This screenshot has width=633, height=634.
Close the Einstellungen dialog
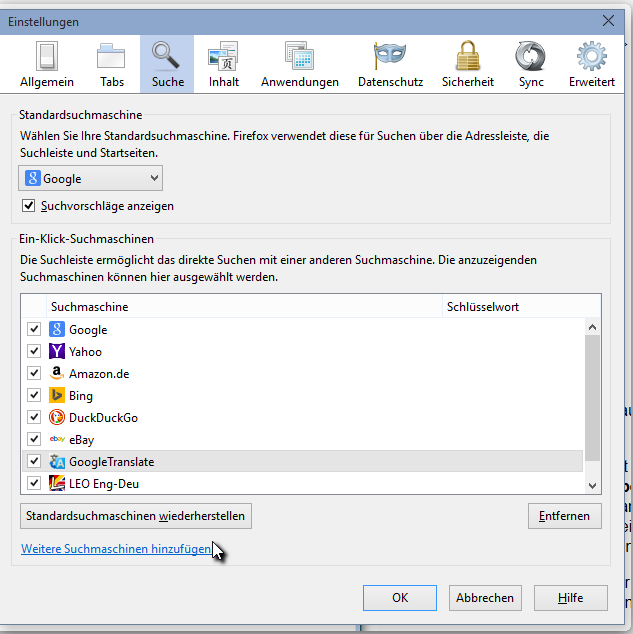(608, 21)
